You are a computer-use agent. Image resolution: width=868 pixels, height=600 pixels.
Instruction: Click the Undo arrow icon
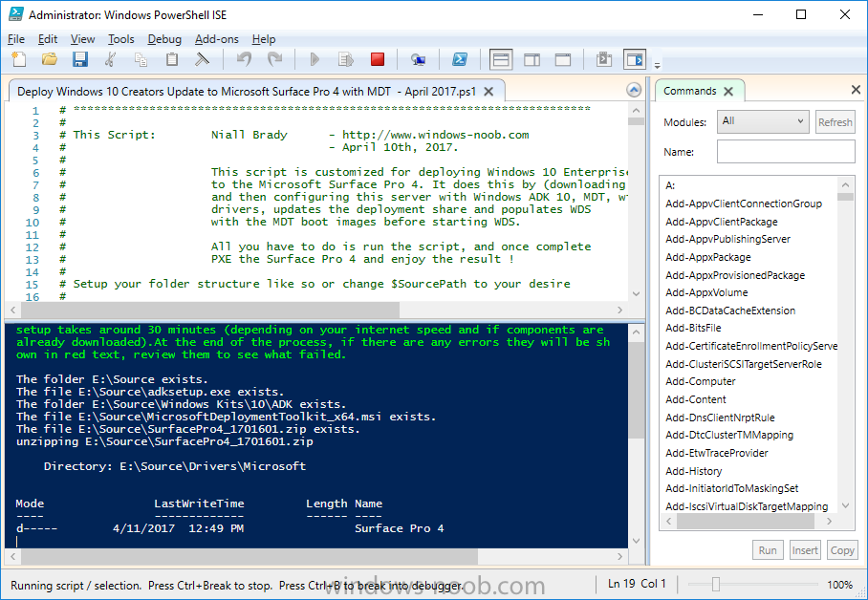click(x=244, y=59)
